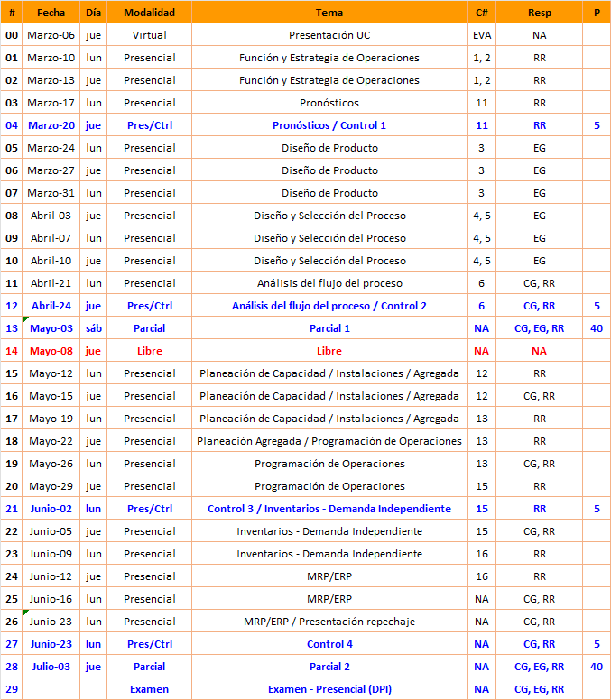Image resolution: width=611 pixels, height=700 pixels.
Task: Click the 'EVA' cell in row 00
Action: click(481, 35)
